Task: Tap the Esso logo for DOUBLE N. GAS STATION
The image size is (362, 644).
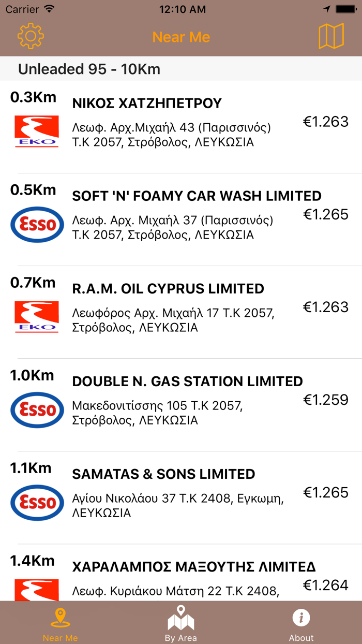Action: point(37,409)
